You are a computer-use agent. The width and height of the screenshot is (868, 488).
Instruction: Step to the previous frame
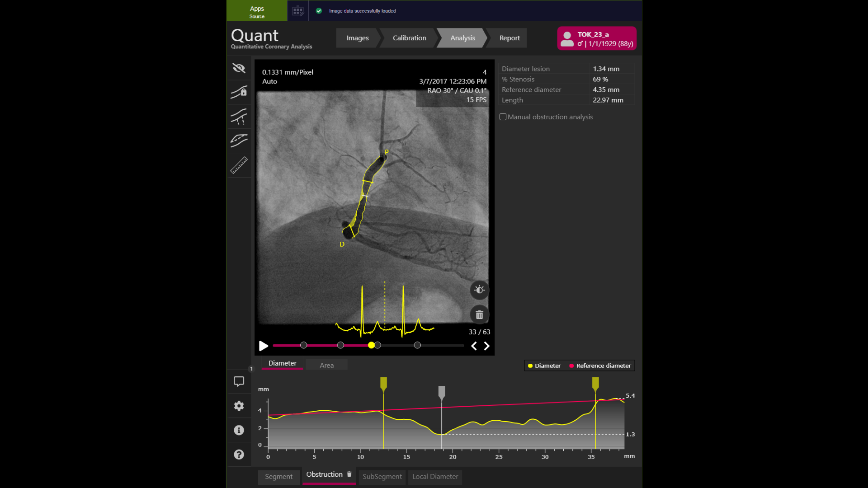[474, 346]
